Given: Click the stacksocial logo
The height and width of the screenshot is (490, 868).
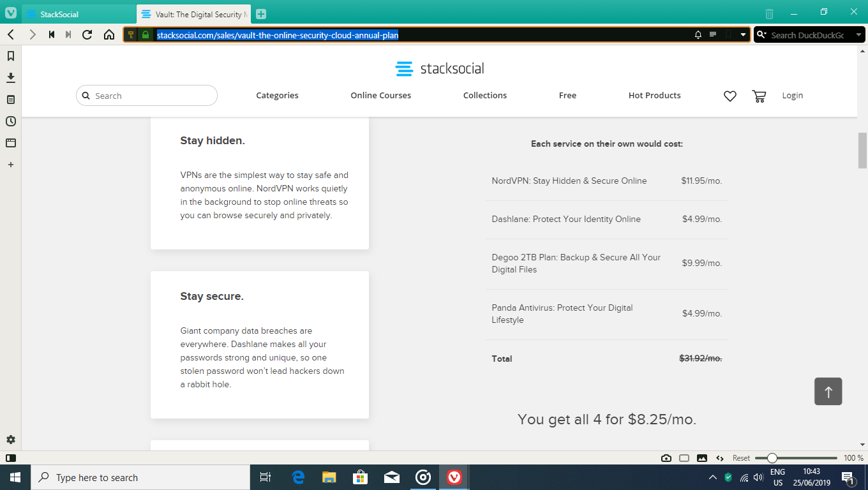Looking at the screenshot, I should tap(440, 68).
